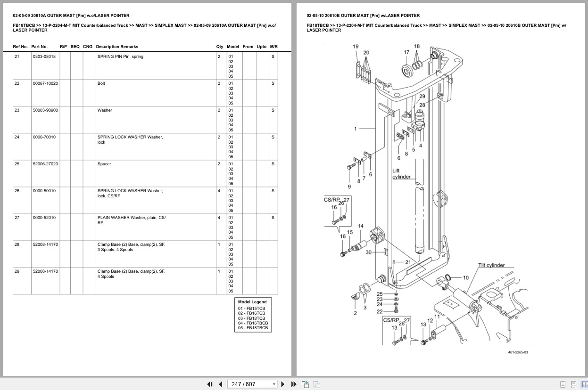The height and width of the screenshot is (390, 588).
Task: Select part number 0000-70010
Action: tap(44, 137)
